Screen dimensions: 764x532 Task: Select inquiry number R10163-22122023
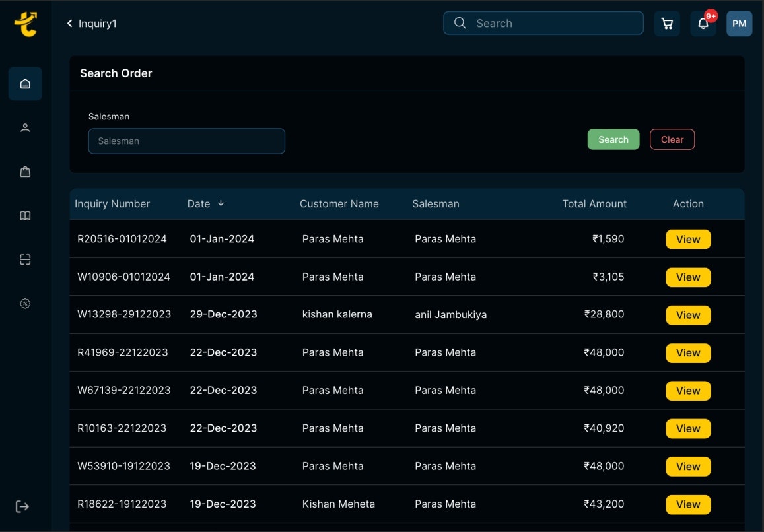click(122, 428)
